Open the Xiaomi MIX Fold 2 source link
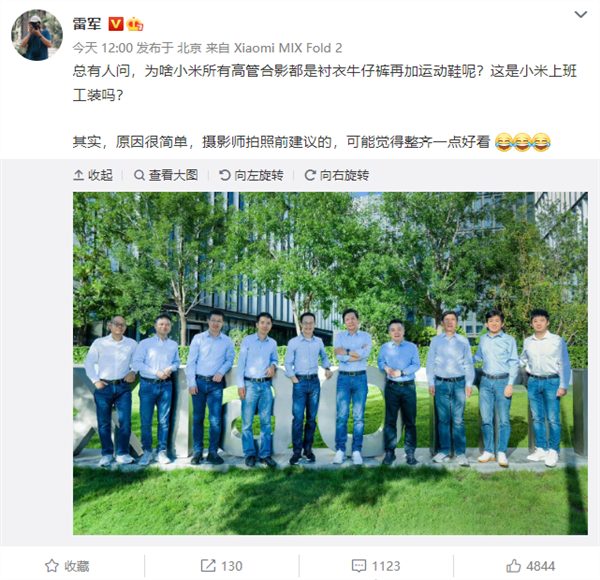The width and height of the screenshot is (600, 580). pyautogui.click(x=288, y=48)
